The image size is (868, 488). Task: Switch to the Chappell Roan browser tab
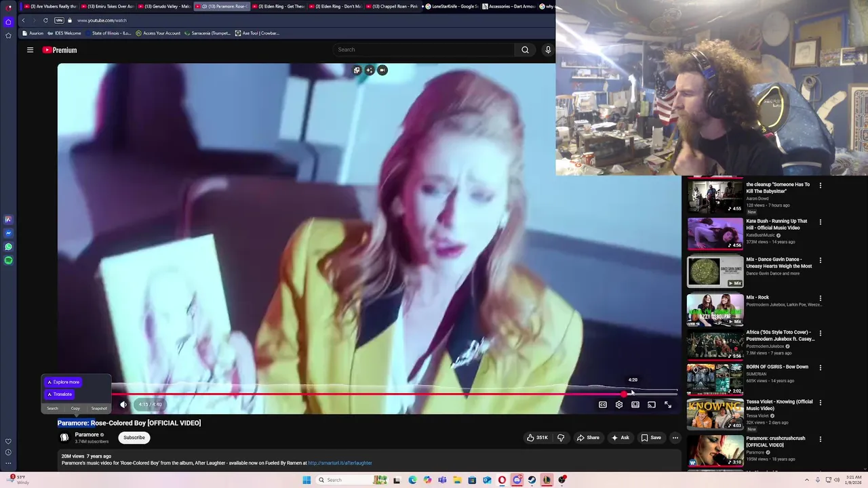[393, 6]
